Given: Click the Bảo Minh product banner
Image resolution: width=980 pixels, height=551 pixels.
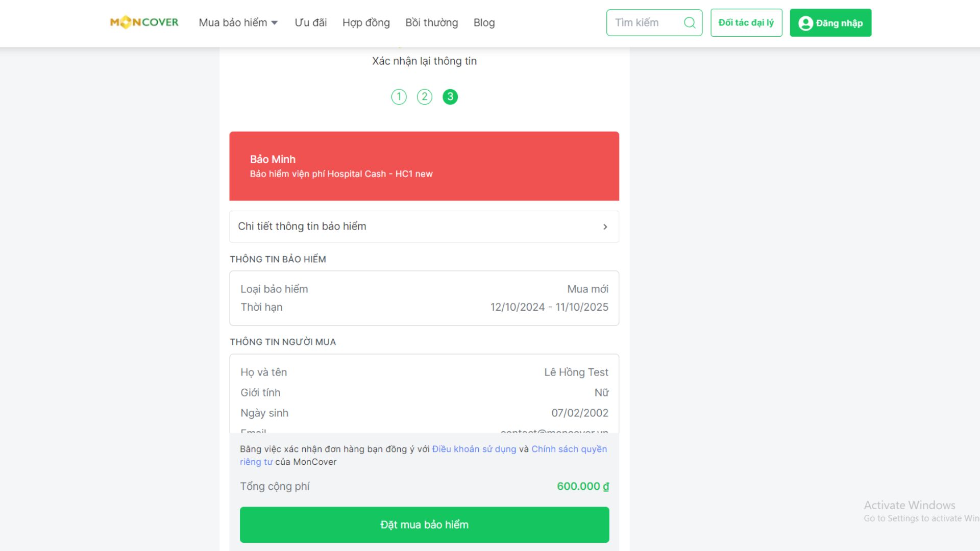Looking at the screenshot, I should pos(424,166).
